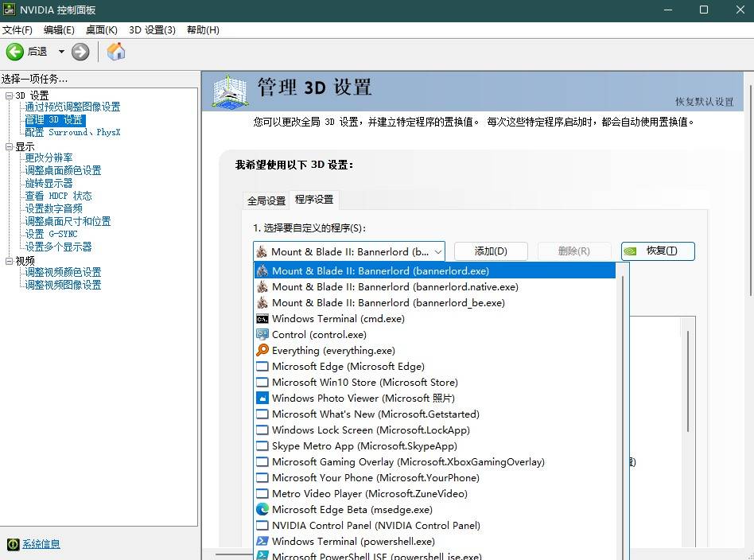Click 恢复默认设置 link
Image resolution: width=754 pixels, height=560 pixels.
pos(705,102)
